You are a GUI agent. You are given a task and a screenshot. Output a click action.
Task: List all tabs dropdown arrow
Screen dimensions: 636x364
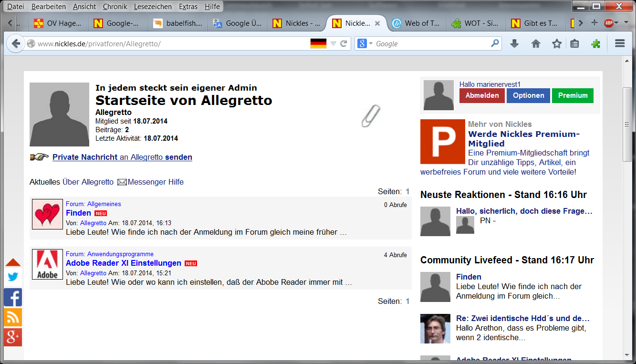coord(626,23)
